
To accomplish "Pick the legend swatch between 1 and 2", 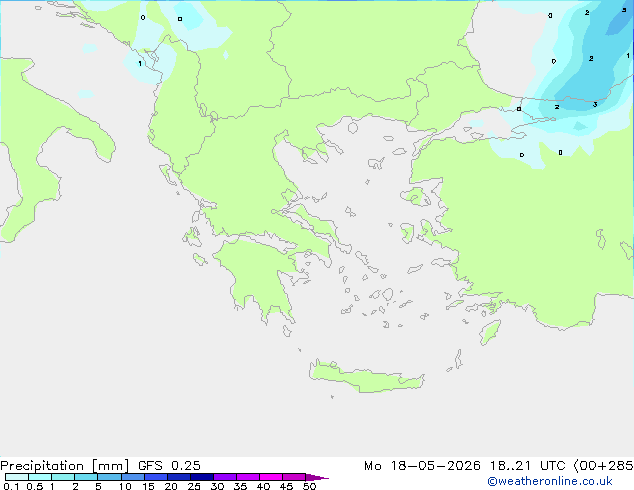I will point(63,477).
